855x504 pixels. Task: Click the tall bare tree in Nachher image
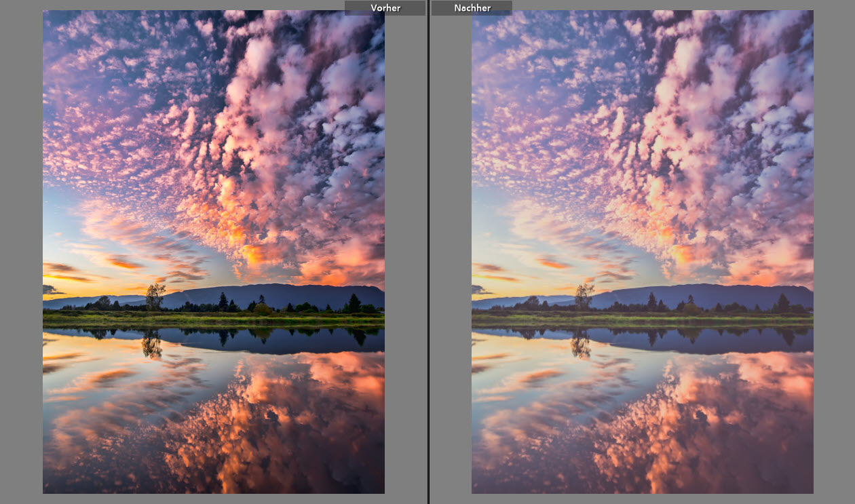click(x=584, y=296)
